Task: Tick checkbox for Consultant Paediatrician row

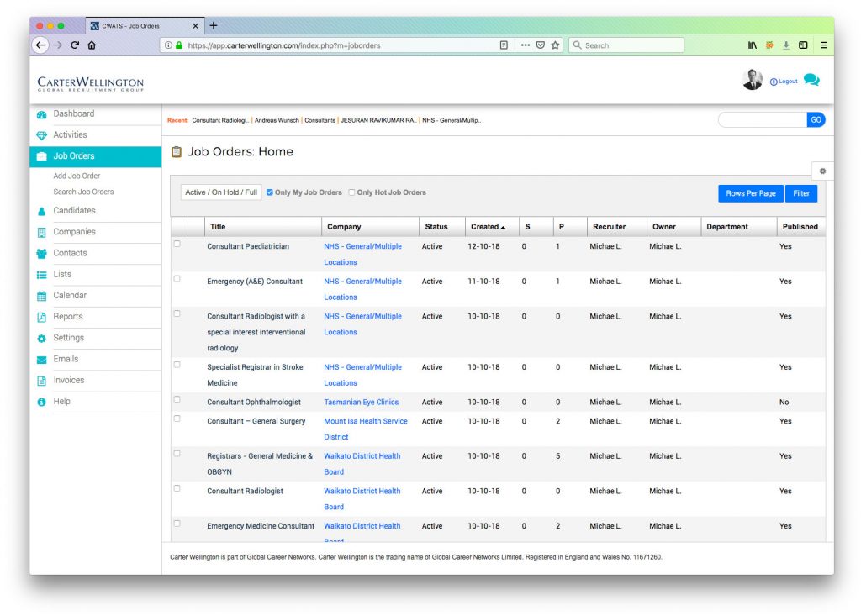Action: [177, 244]
